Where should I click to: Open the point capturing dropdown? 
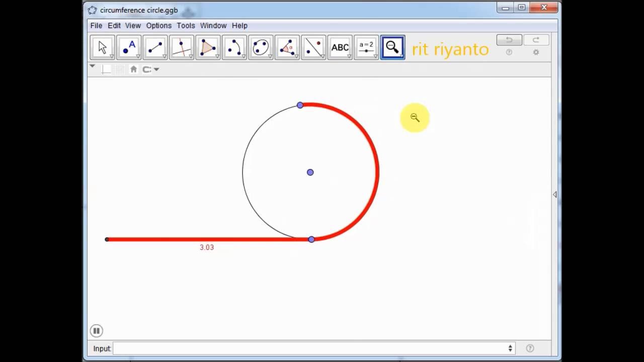[x=151, y=69]
